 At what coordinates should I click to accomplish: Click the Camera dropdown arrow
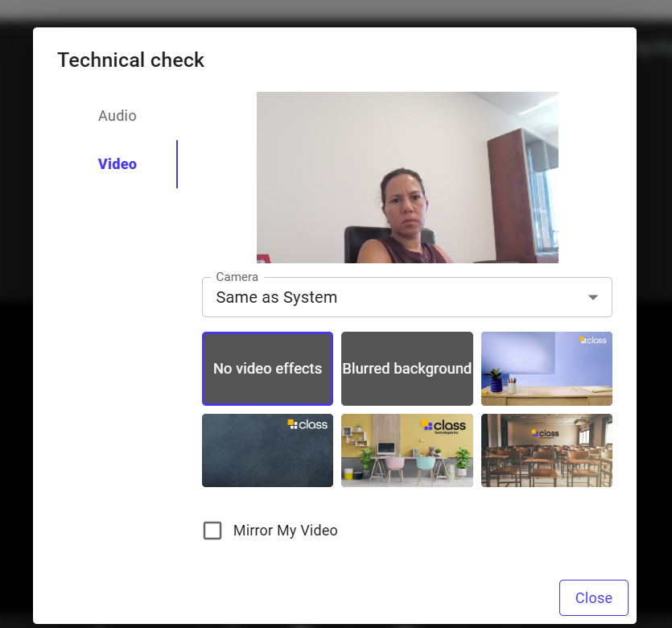tap(592, 297)
